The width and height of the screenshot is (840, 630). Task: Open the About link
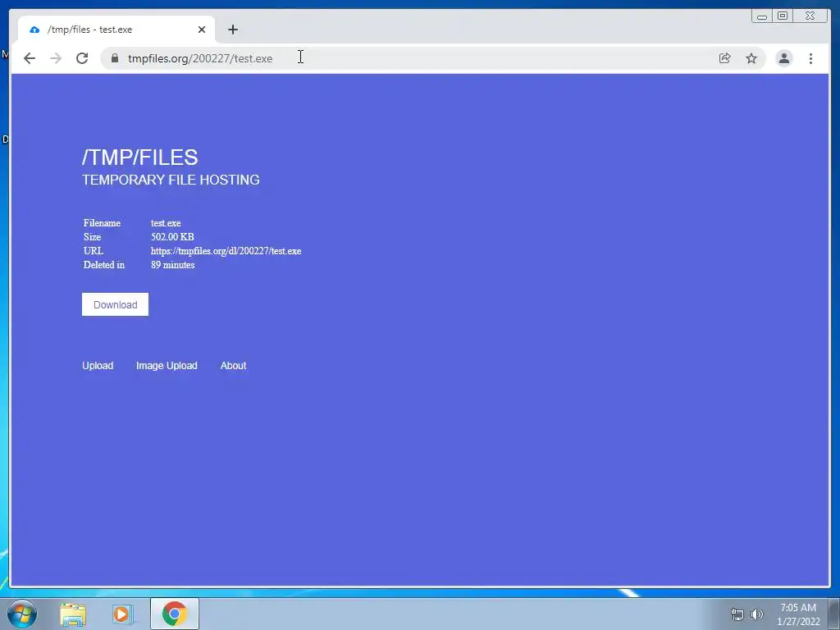[233, 365]
